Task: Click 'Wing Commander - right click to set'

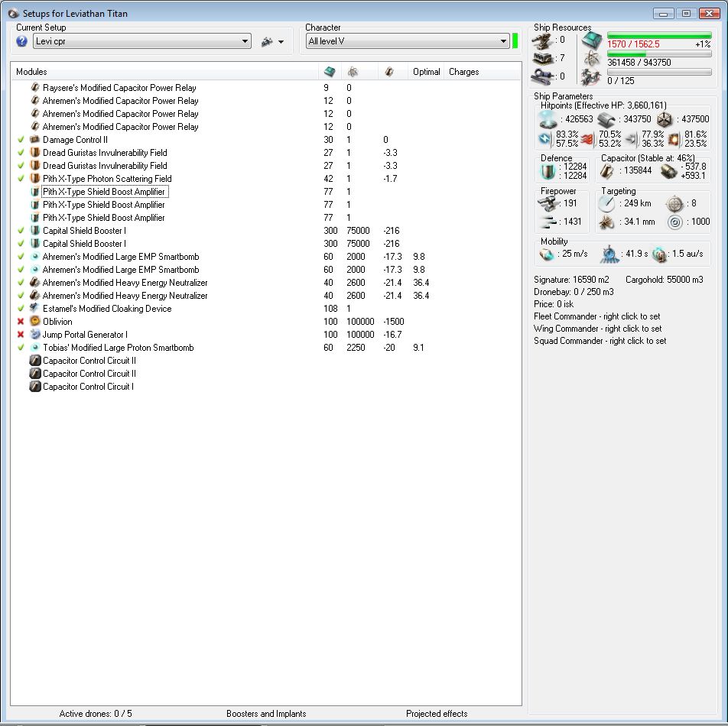Action: pos(597,329)
